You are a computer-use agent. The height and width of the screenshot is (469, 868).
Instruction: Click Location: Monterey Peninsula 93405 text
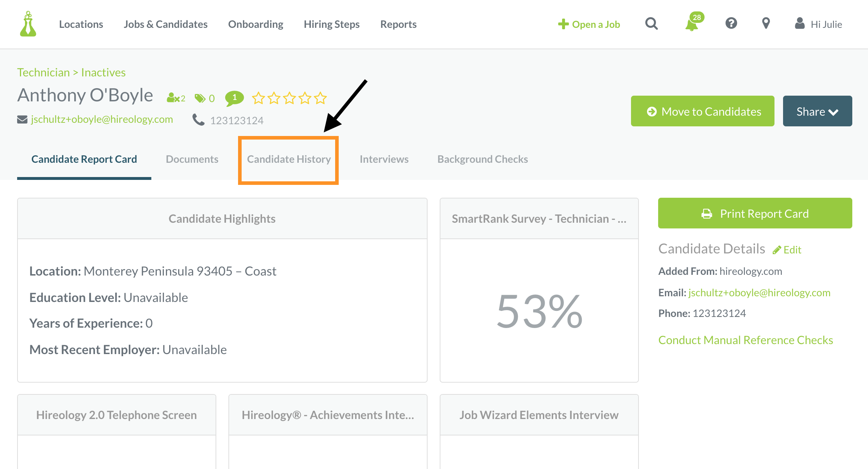click(153, 271)
